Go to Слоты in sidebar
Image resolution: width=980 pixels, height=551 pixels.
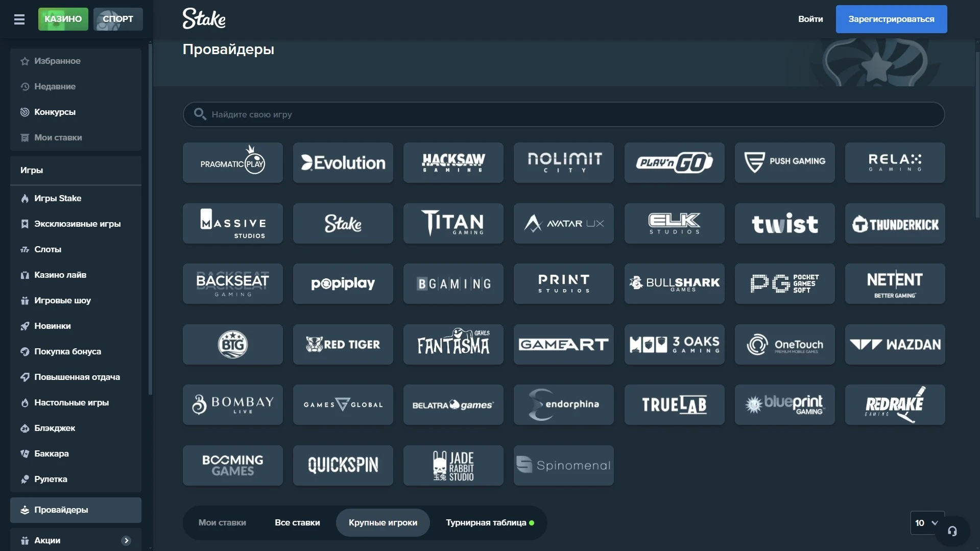[x=76, y=249]
